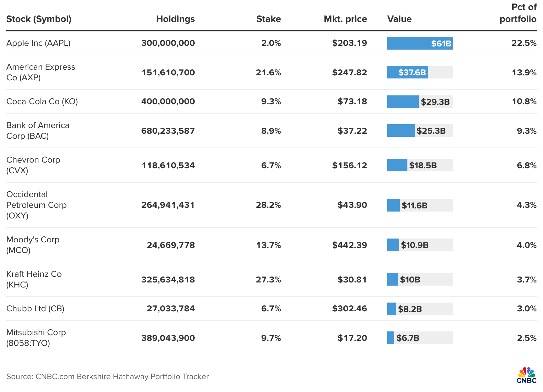The height and width of the screenshot is (392, 543).
Task: Select the Mkt. price column header
Action: (345, 19)
